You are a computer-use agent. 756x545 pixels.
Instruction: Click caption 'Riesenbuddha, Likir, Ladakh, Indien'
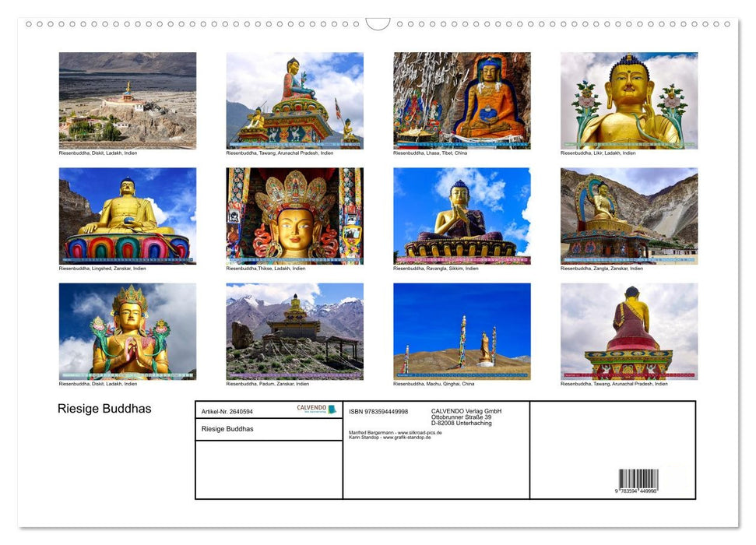pos(598,153)
